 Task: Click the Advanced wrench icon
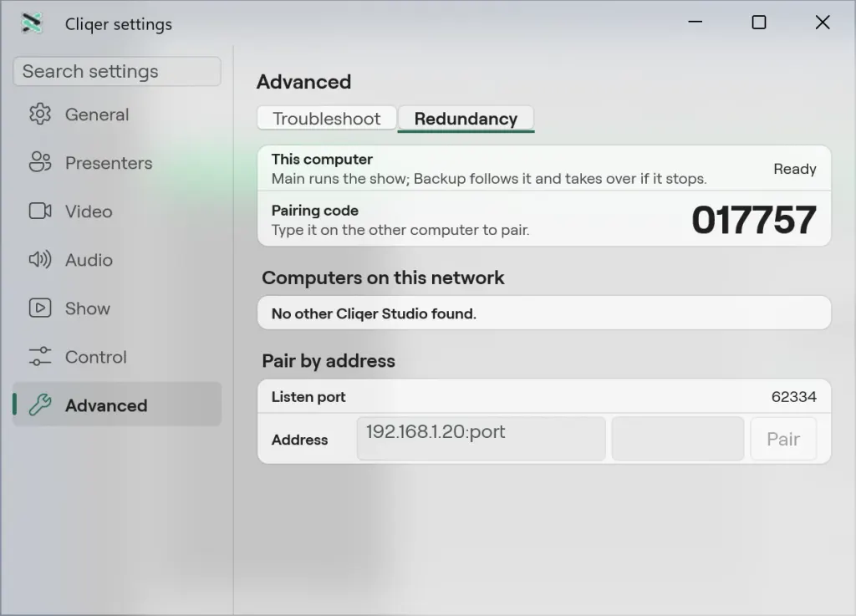[x=40, y=405]
